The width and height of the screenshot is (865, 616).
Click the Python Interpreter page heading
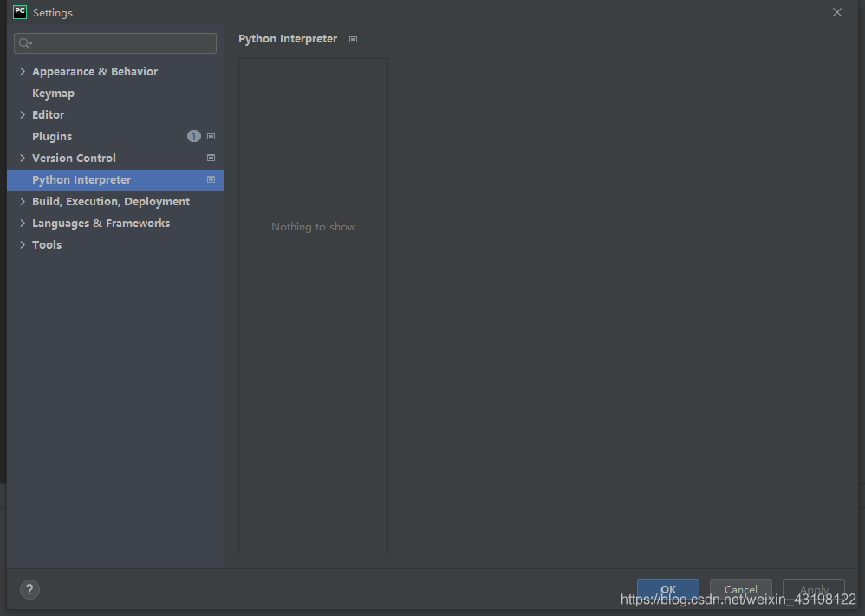coord(288,39)
